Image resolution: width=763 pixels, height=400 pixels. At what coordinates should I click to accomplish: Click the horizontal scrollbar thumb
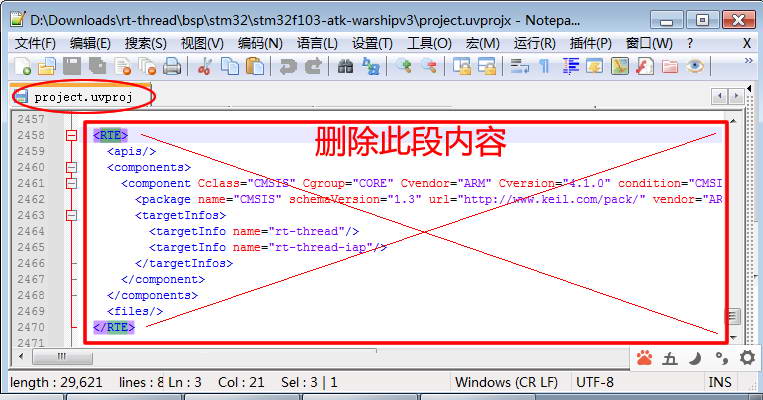coord(60,356)
